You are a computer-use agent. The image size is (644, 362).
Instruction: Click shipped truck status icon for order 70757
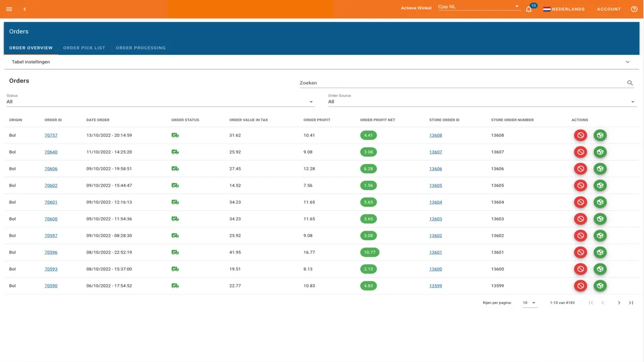coord(175,135)
